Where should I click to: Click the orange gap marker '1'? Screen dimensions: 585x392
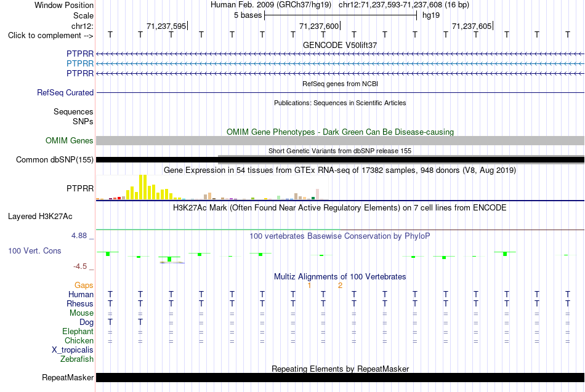pos(309,286)
